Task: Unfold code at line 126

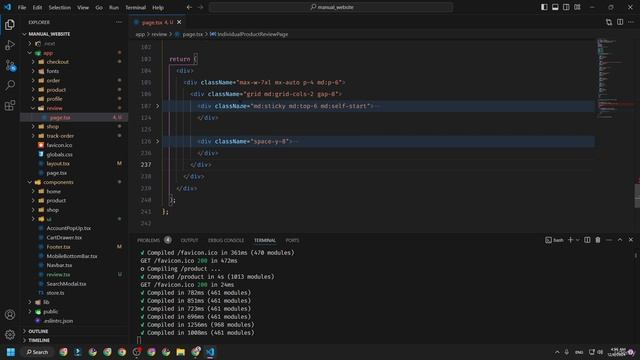Action: pyautogui.click(x=158, y=141)
